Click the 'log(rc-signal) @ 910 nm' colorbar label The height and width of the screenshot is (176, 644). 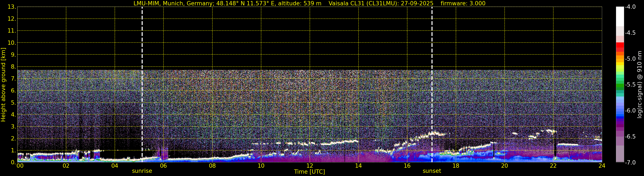640,85
